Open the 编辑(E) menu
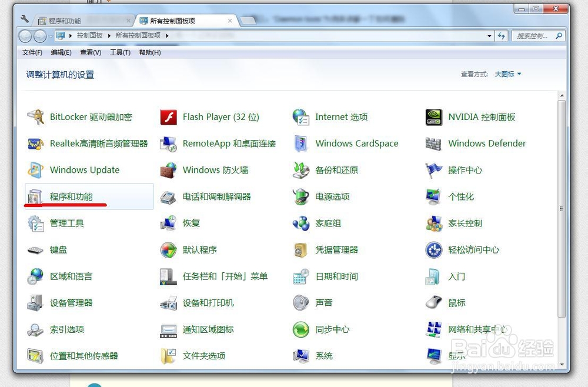Viewport: 588px width, 387px height. [61, 52]
